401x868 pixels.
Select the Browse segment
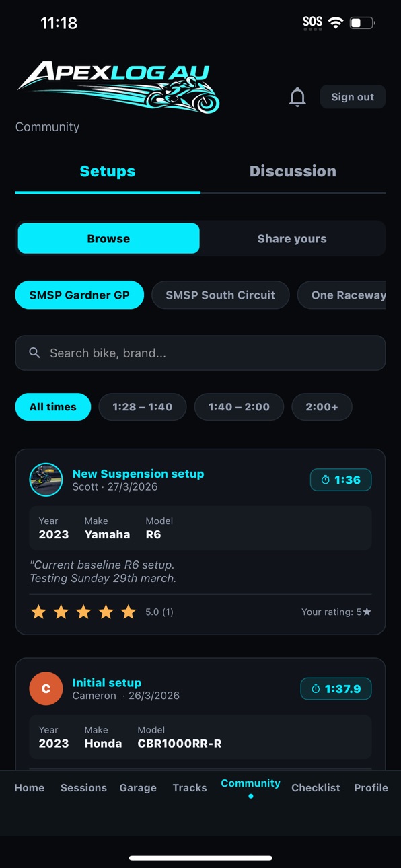coord(108,238)
